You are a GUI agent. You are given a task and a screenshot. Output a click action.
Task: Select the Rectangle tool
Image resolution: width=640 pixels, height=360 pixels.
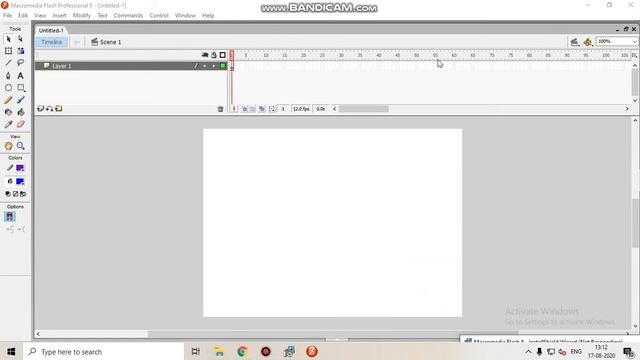tap(20, 88)
